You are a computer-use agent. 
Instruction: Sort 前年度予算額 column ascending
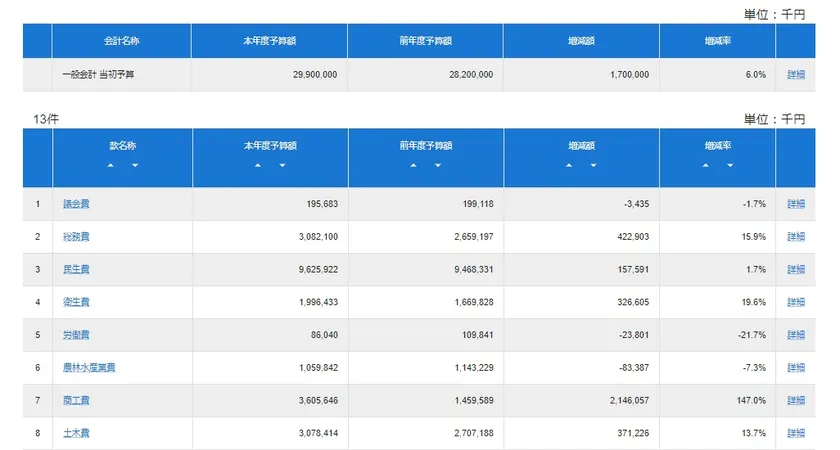click(413, 165)
